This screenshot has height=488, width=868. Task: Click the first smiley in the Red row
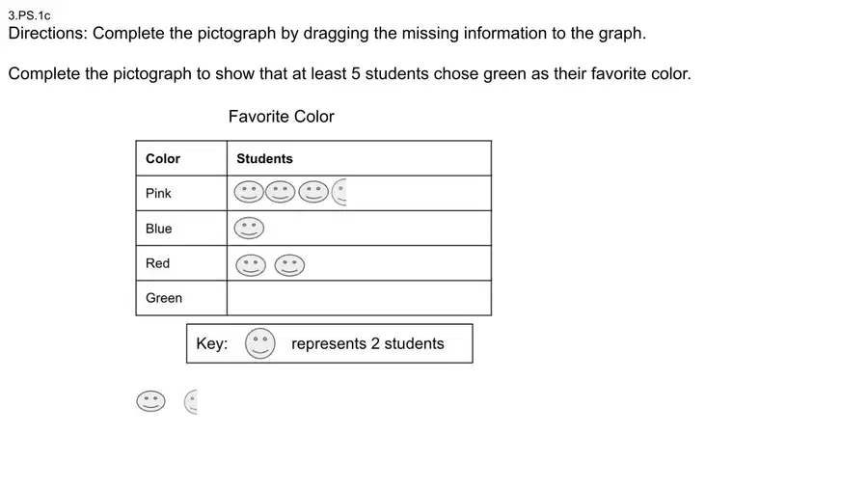(251, 265)
